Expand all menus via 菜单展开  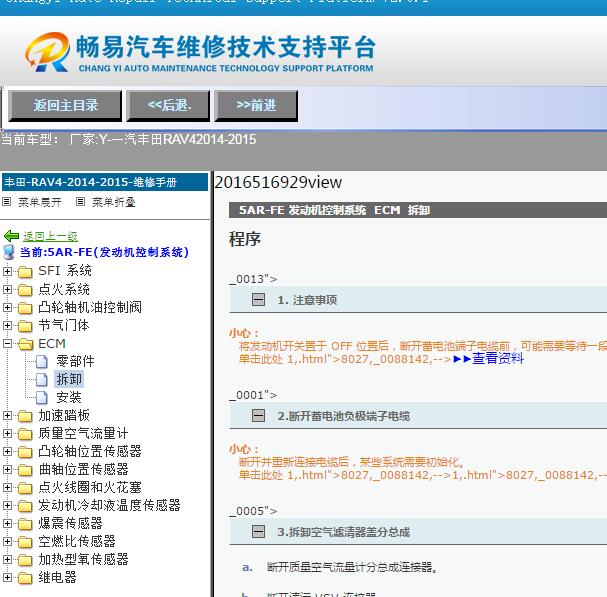40,202
